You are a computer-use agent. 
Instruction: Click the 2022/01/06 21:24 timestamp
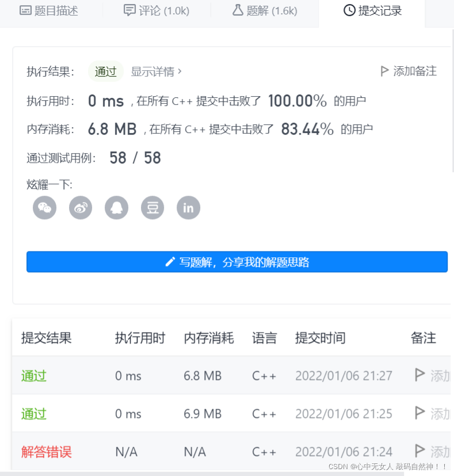[344, 452]
